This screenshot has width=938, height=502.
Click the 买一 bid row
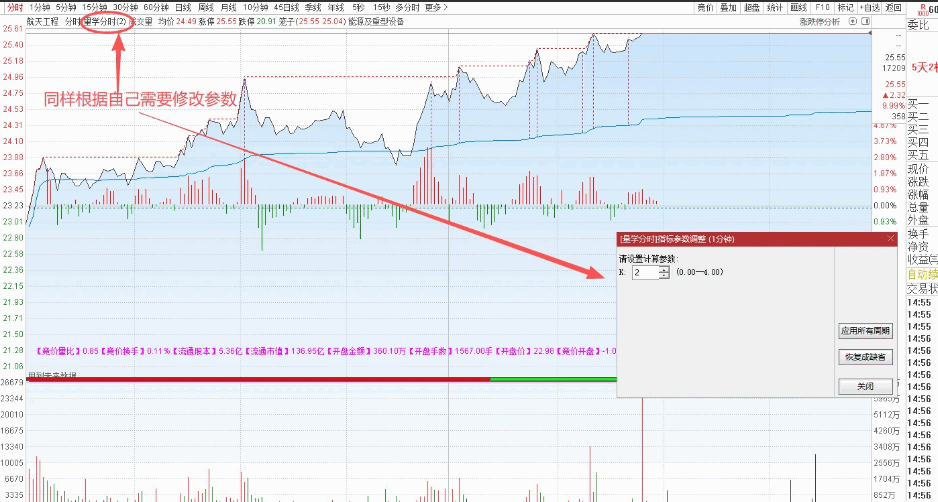[x=919, y=104]
